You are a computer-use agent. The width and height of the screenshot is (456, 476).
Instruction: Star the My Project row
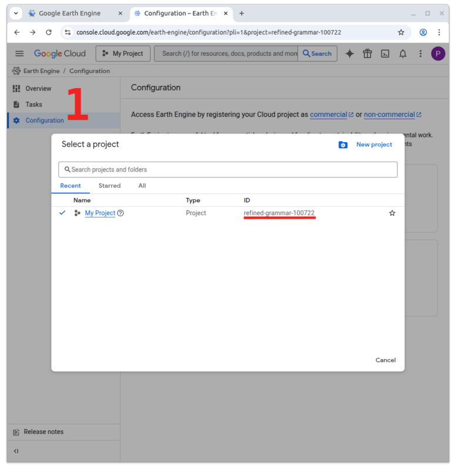[x=392, y=213]
